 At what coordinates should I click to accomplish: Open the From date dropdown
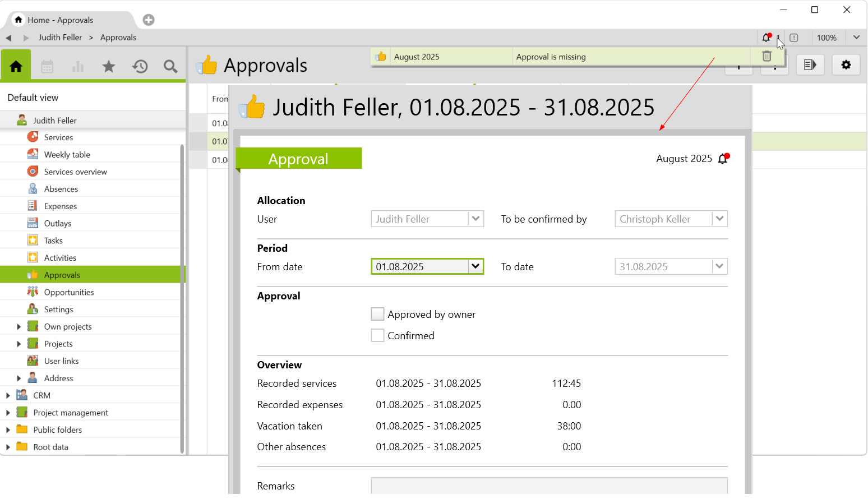(475, 266)
